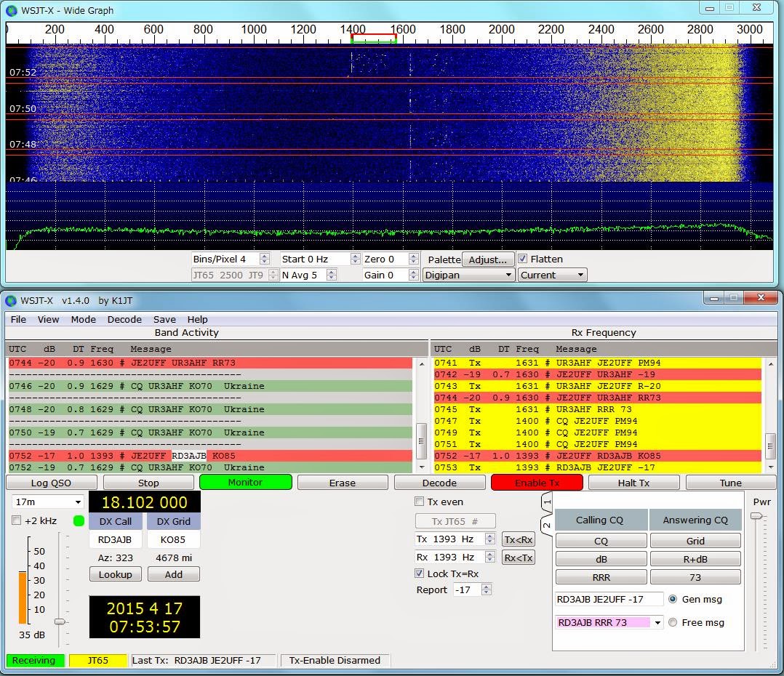Click the WSJT-X globe icon in main title bar

coord(12,300)
